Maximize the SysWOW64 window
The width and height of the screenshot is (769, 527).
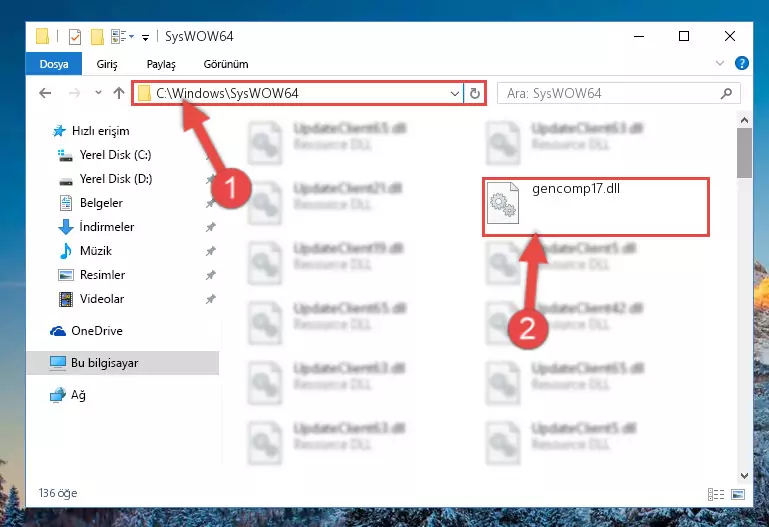click(x=684, y=36)
